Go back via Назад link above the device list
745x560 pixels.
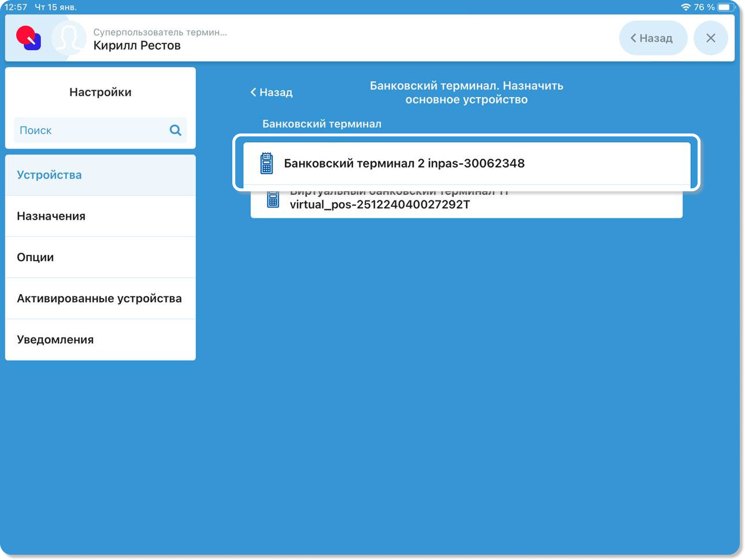(272, 92)
